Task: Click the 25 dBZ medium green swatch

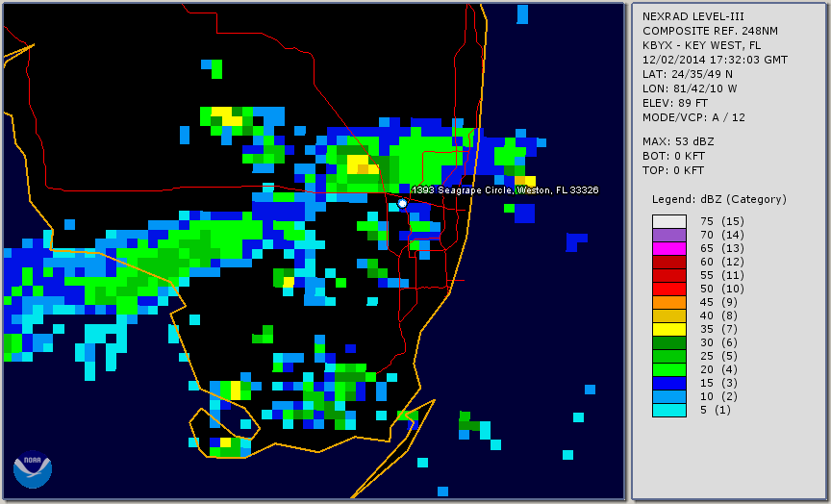Action: (x=668, y=356)
